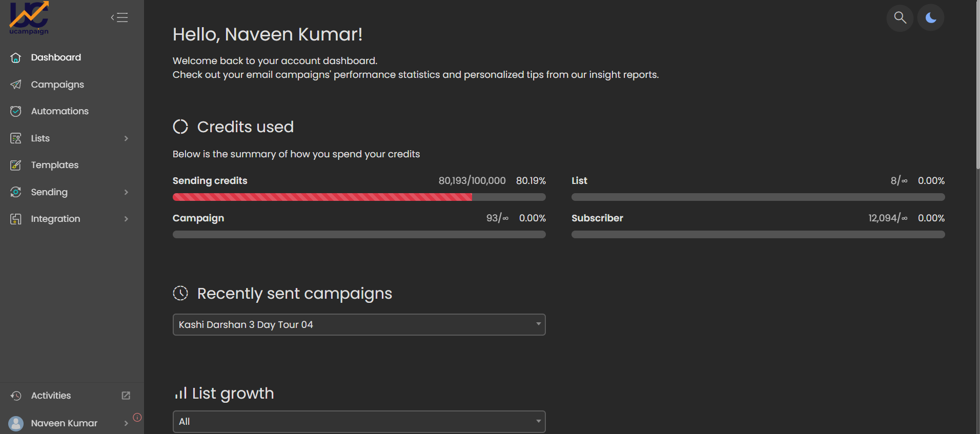Collapse the sidebar menu

pyautogui.click(x=119, y=18)
